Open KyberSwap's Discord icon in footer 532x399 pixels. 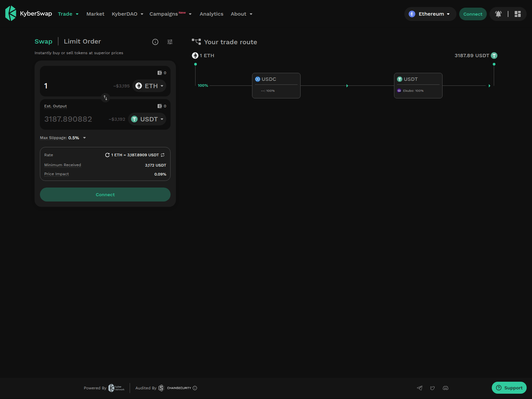click(446, 388)
